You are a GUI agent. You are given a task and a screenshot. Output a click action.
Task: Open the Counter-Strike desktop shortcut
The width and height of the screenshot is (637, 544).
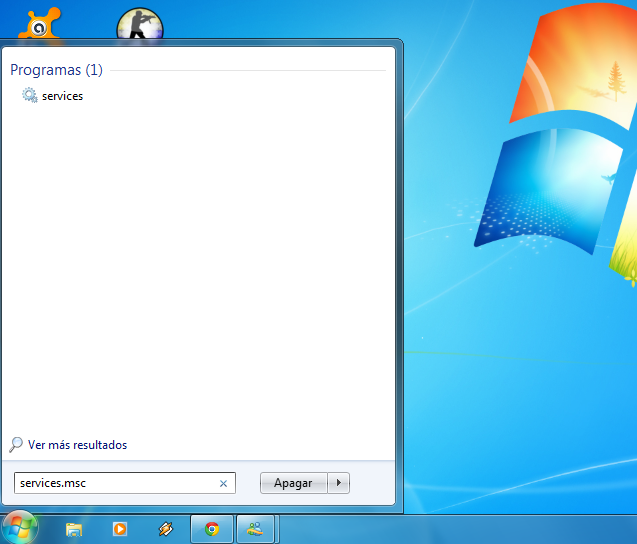click(x=140, y=24)
